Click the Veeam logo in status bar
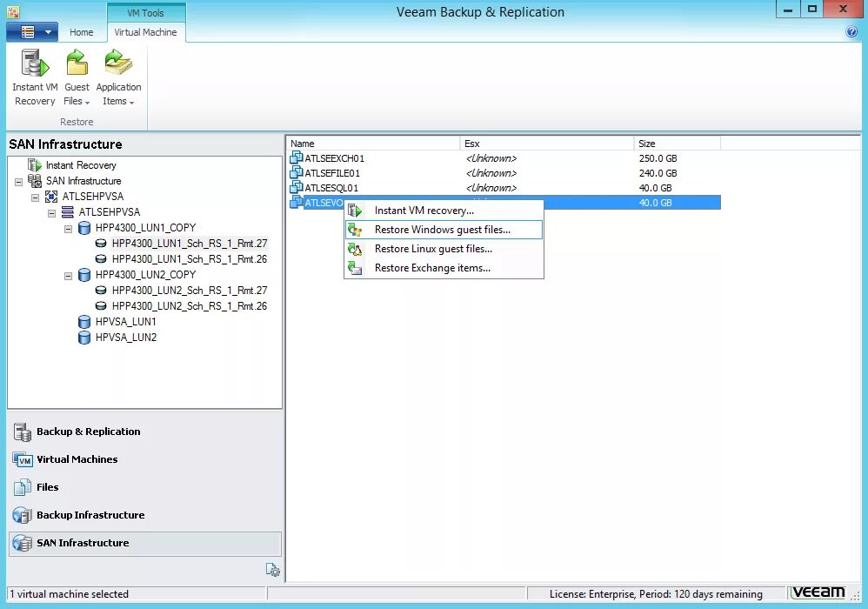This screenshot has width=868, height=609. coord(818,593)
